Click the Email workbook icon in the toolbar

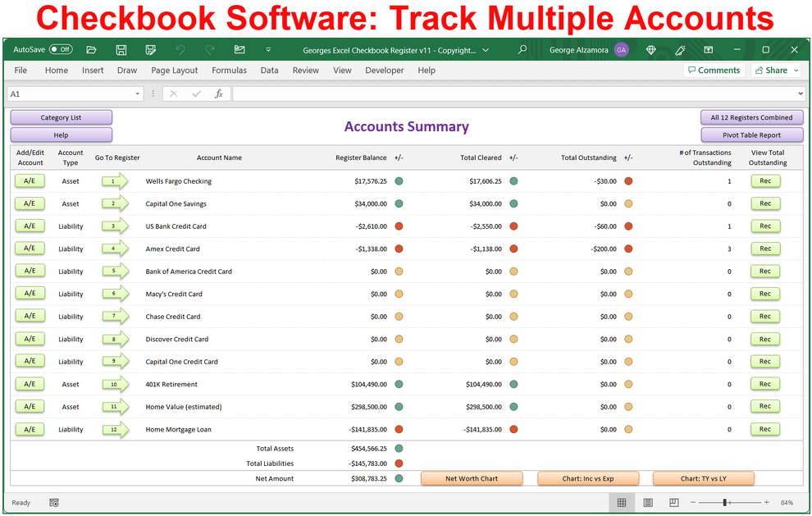coord(239,49)
